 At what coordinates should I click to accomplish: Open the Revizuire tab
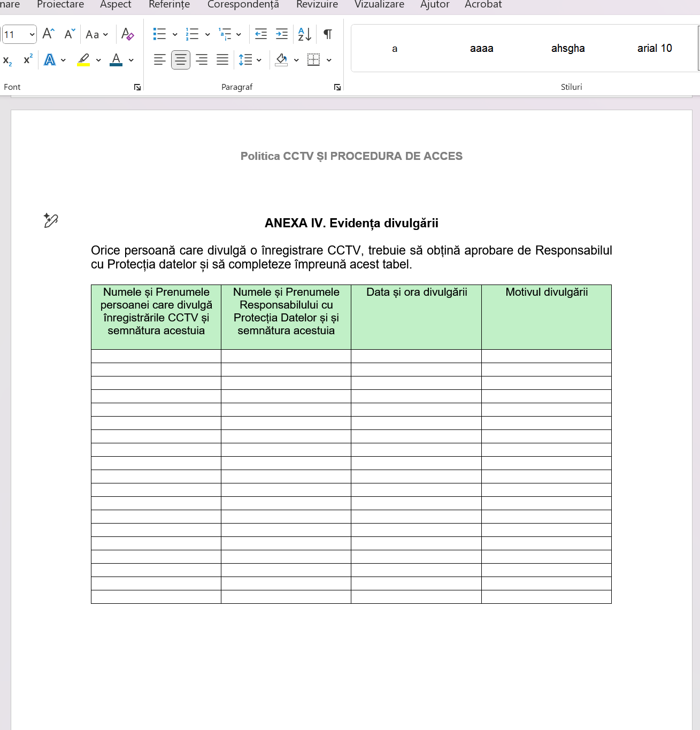click(x=317, y=5)
